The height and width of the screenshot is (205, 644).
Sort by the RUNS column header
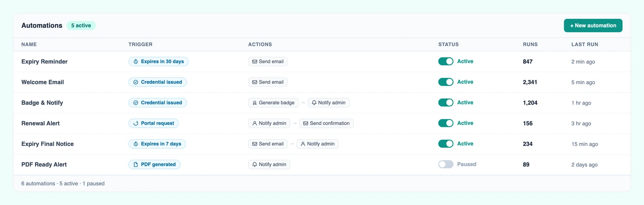tap(530, 45)
